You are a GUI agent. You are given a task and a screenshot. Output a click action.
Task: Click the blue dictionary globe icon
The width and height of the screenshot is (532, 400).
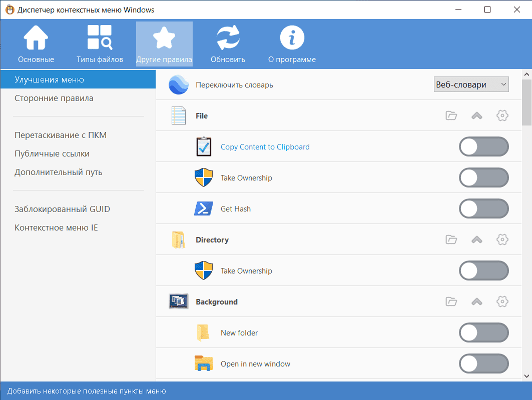click(179, 84)
